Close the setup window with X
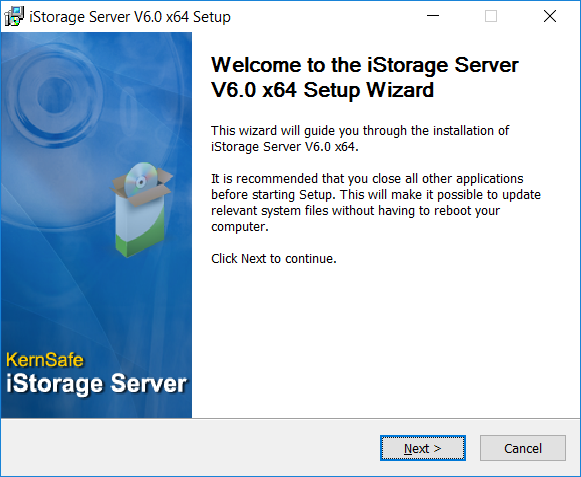 (550, 16)
